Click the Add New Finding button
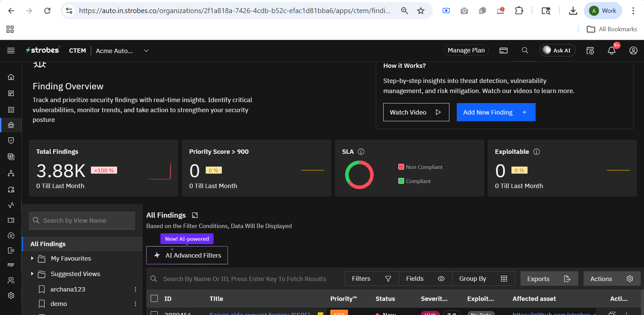644x315 pixels. tap(496, 112)
